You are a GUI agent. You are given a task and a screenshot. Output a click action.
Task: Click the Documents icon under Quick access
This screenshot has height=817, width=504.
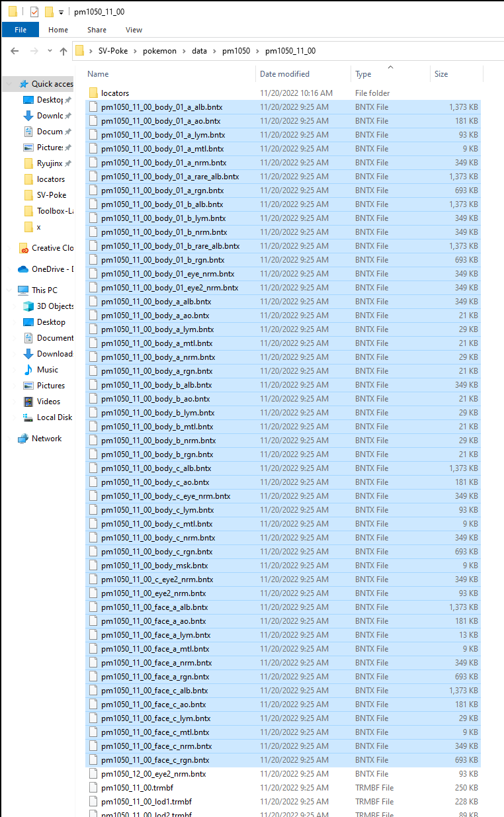coord(28,132)
